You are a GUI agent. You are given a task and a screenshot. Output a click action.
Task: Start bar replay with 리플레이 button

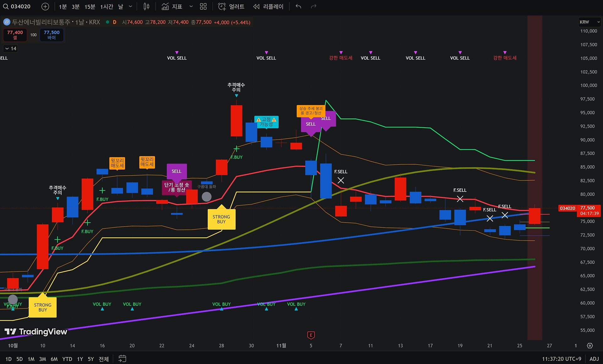point(269,7)
